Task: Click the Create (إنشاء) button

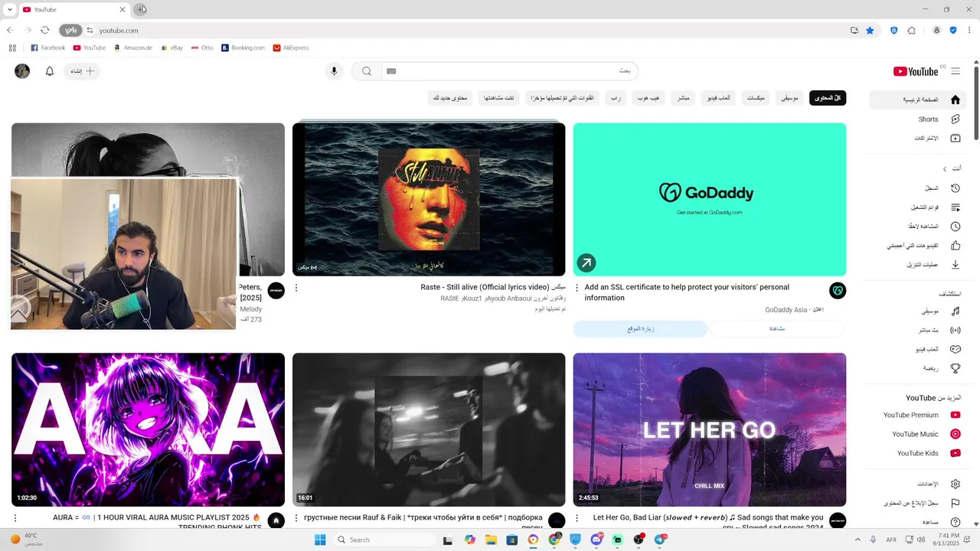Action: [82, 71]
